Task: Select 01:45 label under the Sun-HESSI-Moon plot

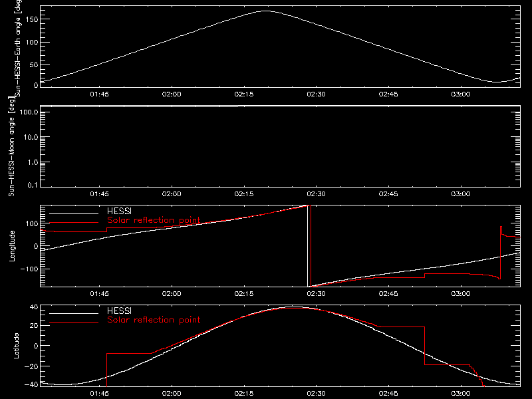Action: (x=99, y=194)
